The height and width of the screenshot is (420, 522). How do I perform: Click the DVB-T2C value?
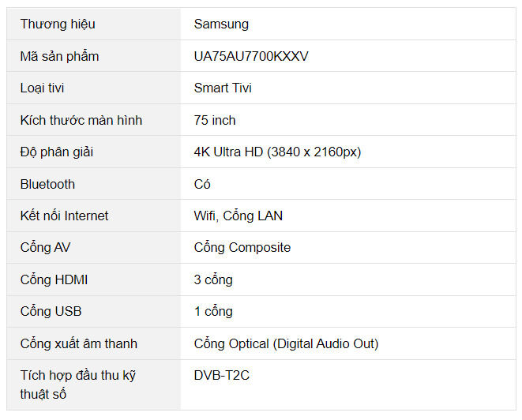(221, 376)
